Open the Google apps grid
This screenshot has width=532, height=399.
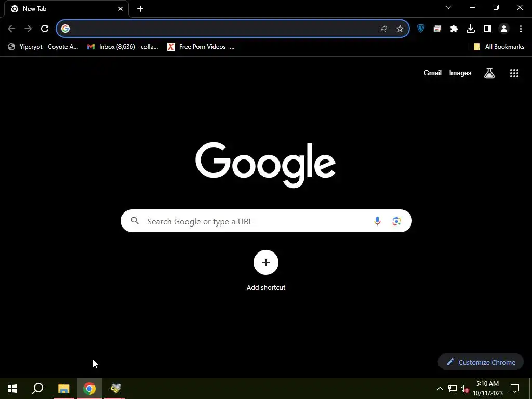coord(514,73)
